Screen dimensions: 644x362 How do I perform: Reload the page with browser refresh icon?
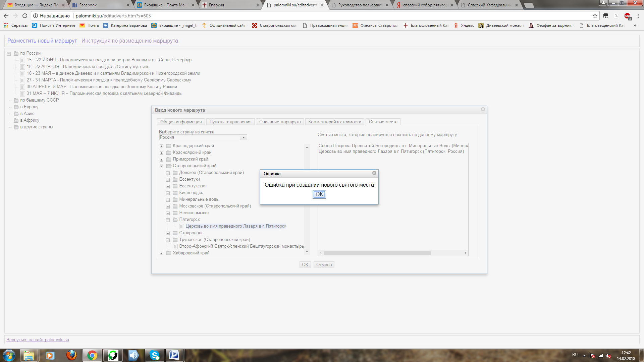(x=24, y=16)
